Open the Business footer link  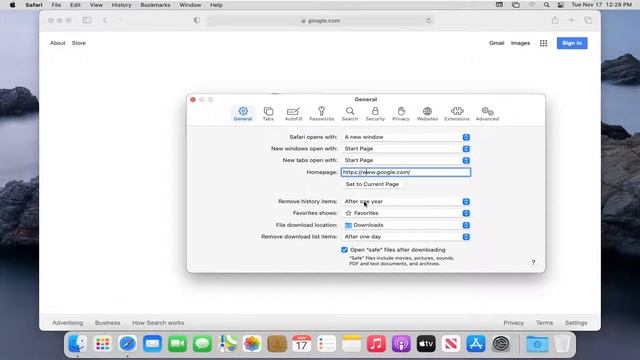tap(107, 323)
